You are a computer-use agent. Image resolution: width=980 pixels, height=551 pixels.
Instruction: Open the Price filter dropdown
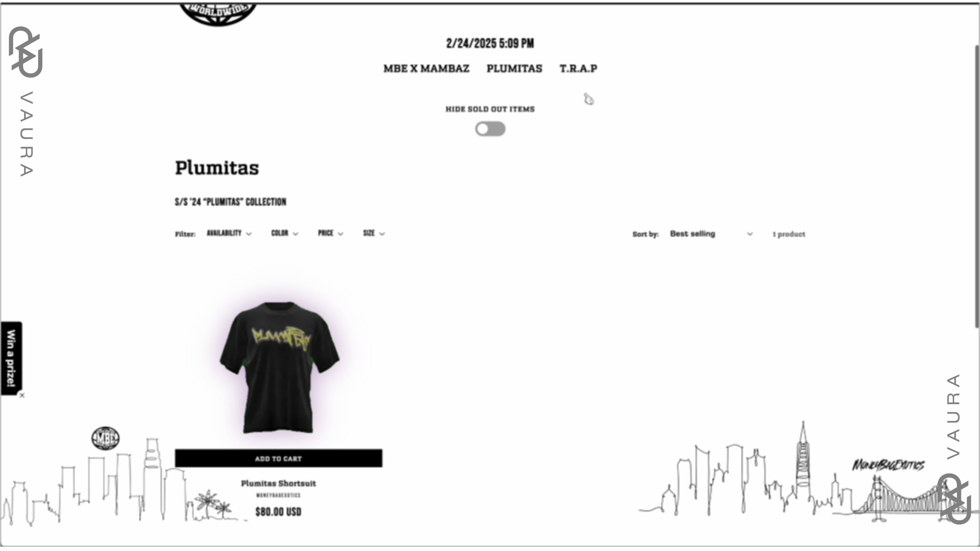click(330, 233)
